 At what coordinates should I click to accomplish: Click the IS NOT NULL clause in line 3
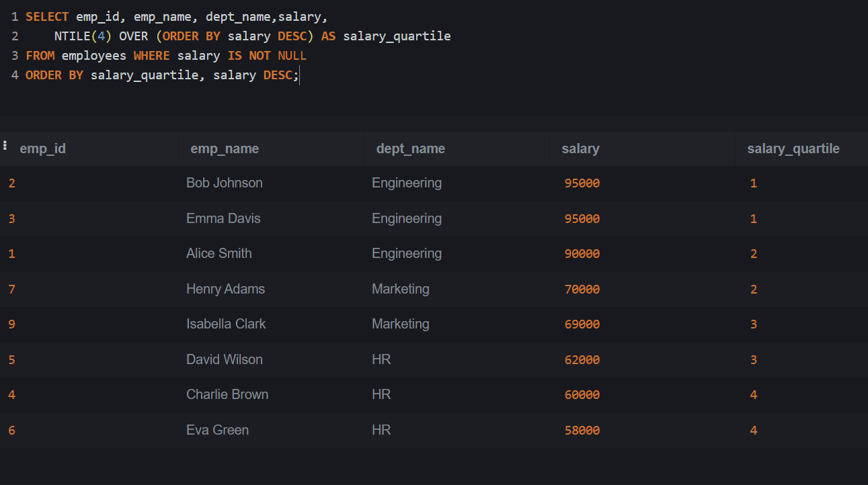(x=267, y=56)
